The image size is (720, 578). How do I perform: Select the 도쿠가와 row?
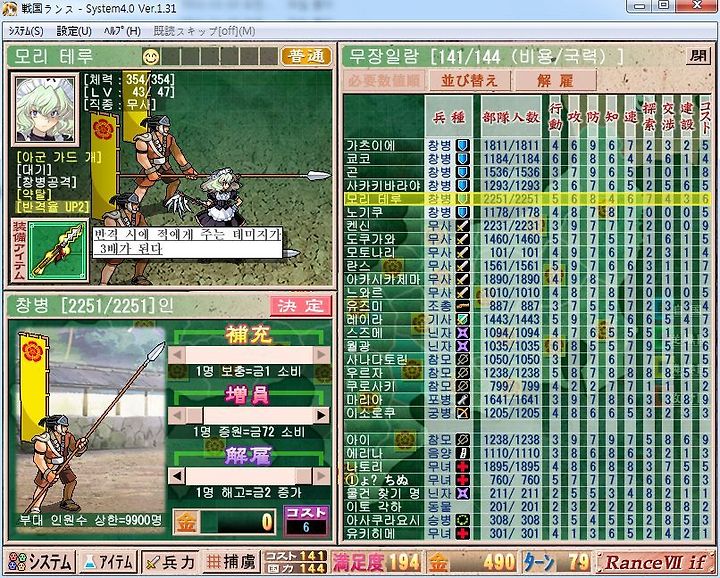click(x=527, y=239)
